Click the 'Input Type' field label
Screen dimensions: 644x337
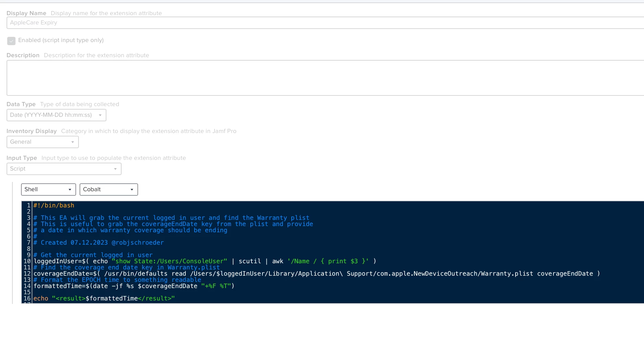[22, 158]
